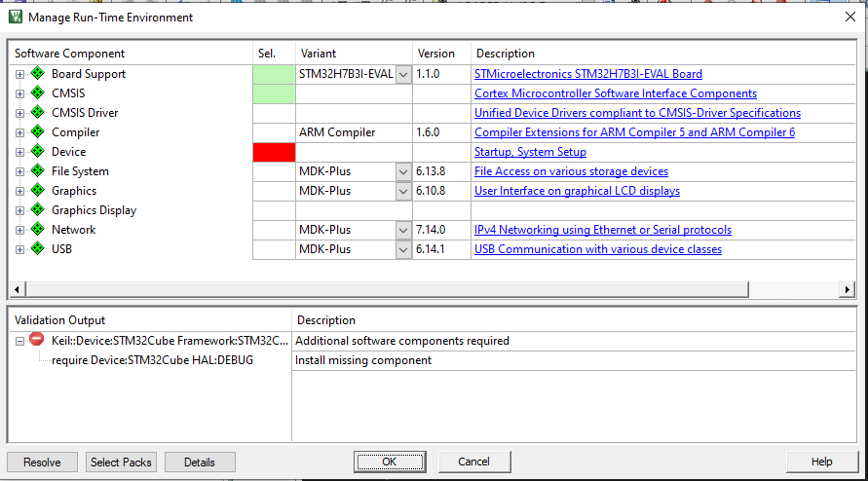The height and width of the screenshot is (481, 868).
Task: Open User Interface on graphical LCD displays link
Action: coord(577,191)
